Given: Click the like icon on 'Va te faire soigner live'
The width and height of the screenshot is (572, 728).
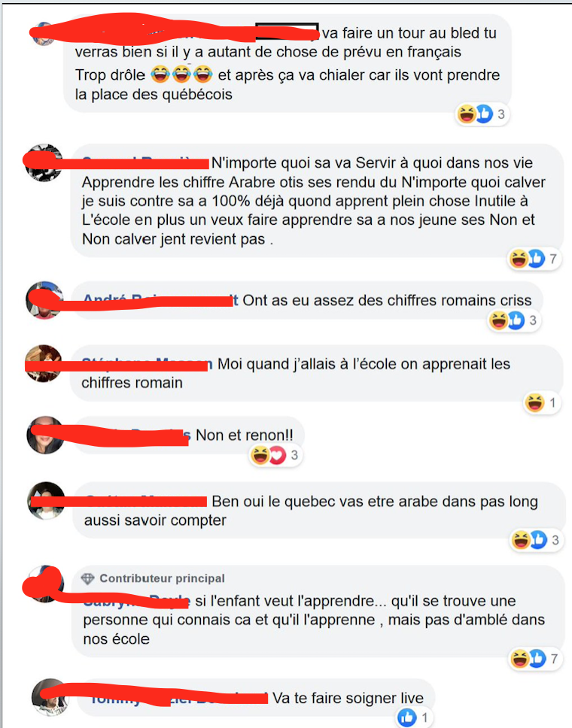Looking at the screenshot, I should point(406,717).
